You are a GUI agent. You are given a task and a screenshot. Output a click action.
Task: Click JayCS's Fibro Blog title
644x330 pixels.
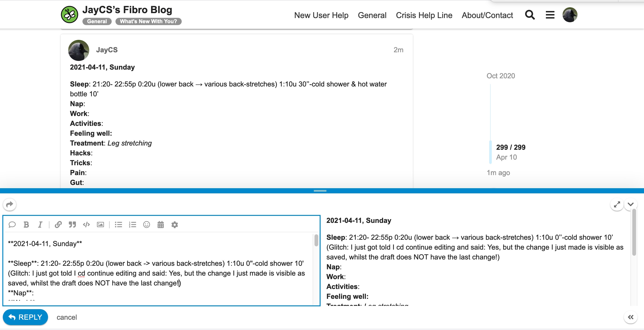click(x=127, y=10)
